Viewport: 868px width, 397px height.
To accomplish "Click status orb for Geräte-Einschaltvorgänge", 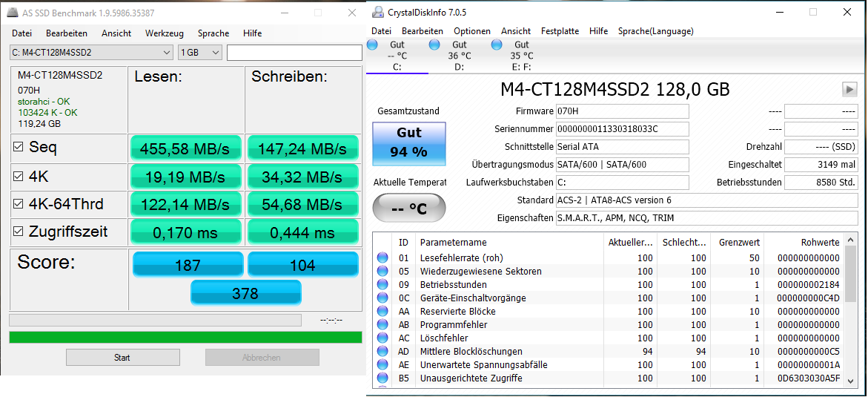I will (382, 298).
